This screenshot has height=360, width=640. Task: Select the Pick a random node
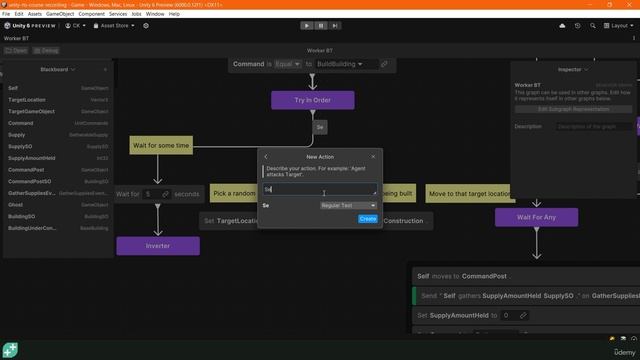click(234, 194)
